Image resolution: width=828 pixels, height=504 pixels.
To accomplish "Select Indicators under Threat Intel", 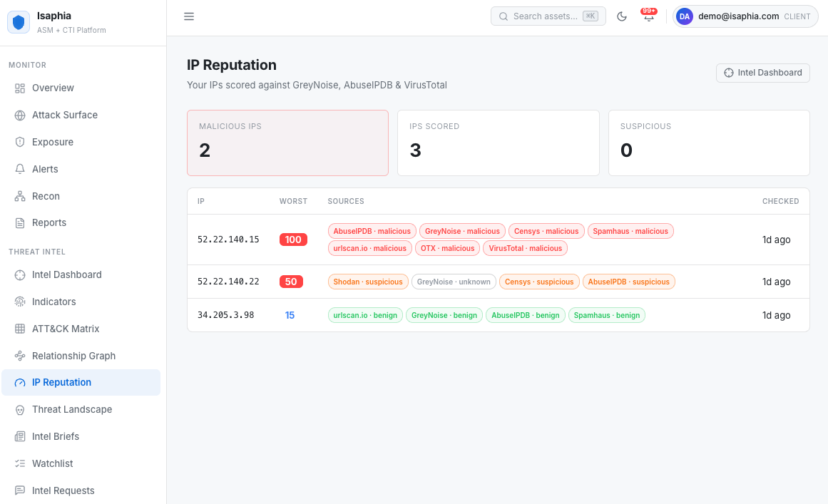I will (x=81, y=302).
